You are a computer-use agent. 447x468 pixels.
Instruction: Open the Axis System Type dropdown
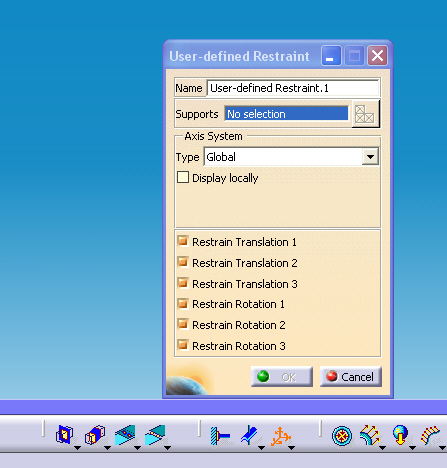(370, 156)
